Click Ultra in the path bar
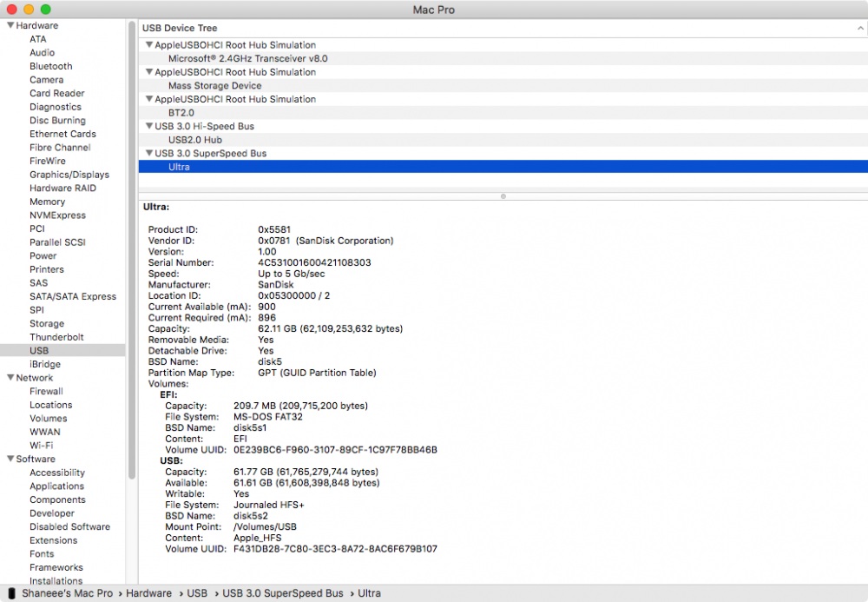 click(x=369, y=593)
